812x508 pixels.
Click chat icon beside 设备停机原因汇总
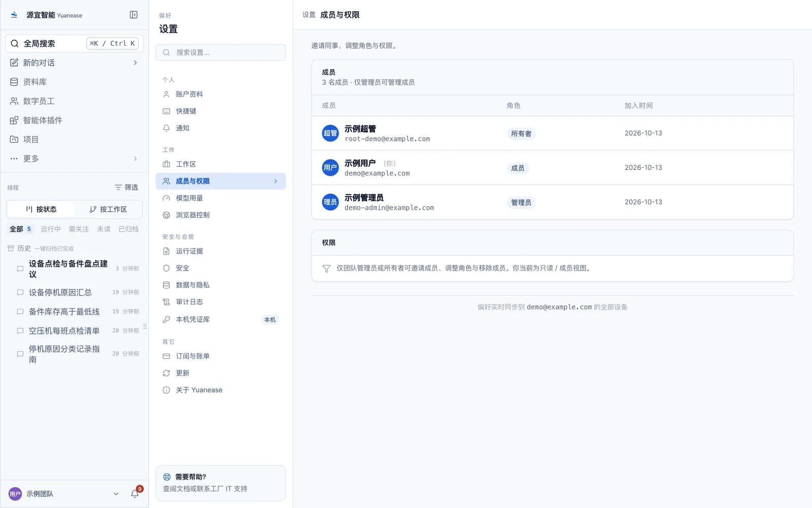pyautogui.click(x=20, y=293)
